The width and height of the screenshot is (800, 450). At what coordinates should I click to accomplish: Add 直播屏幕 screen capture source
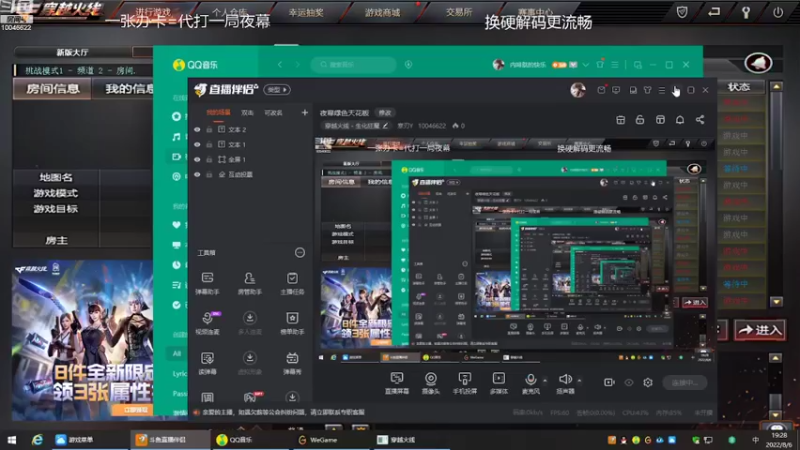tap(396, 383)
